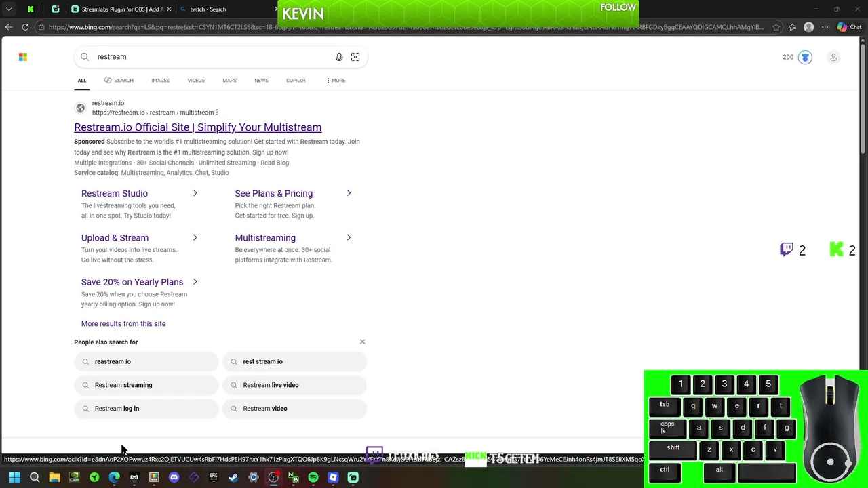This screenshot has width=868, height=488.
Task: Switch to IMAGES results
Action: point(160,81)
